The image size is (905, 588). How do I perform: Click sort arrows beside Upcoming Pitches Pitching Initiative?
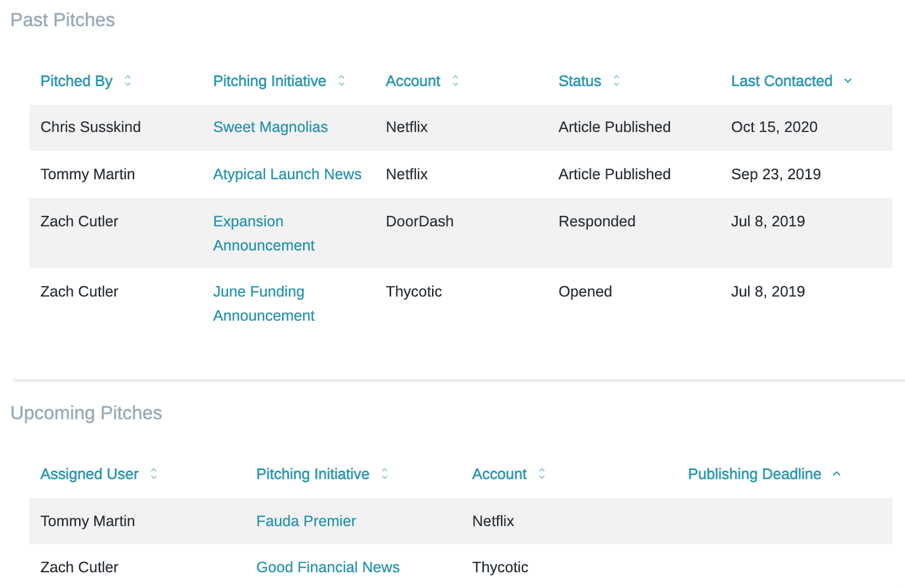385,474
